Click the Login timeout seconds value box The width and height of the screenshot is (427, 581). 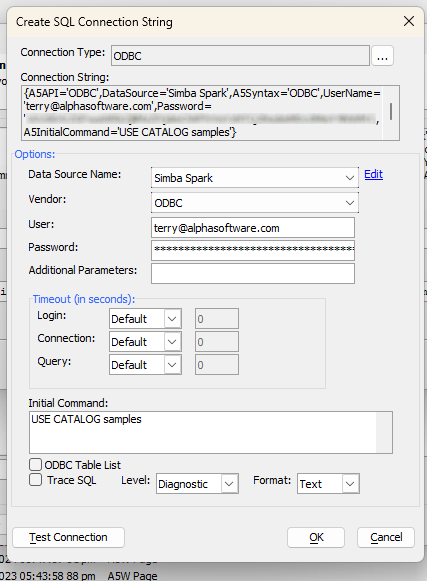(x=217, y=319)
